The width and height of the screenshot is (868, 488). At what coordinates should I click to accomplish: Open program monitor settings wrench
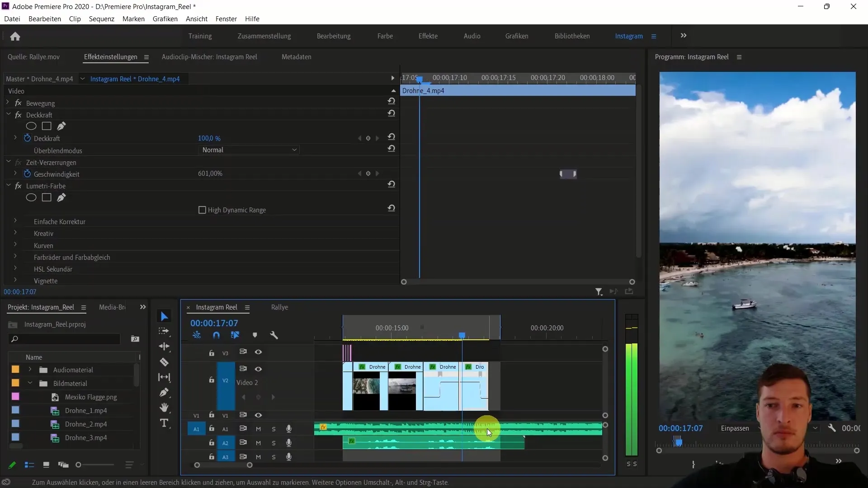point(832,428)
